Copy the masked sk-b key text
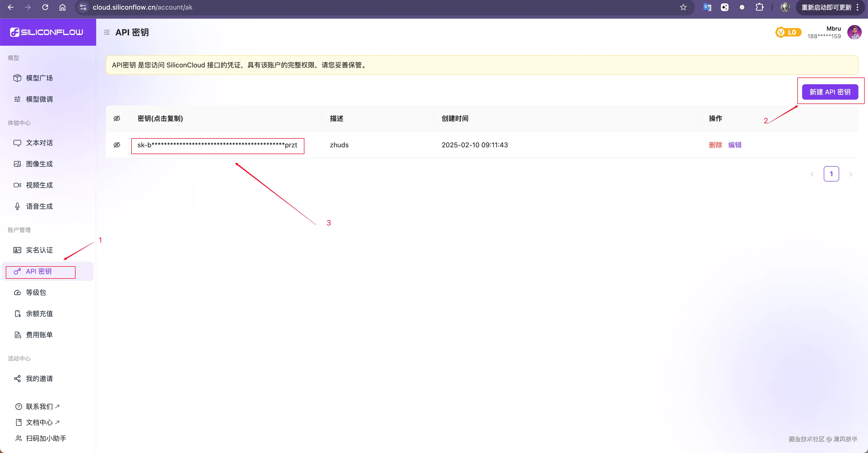 pos(217,145)
